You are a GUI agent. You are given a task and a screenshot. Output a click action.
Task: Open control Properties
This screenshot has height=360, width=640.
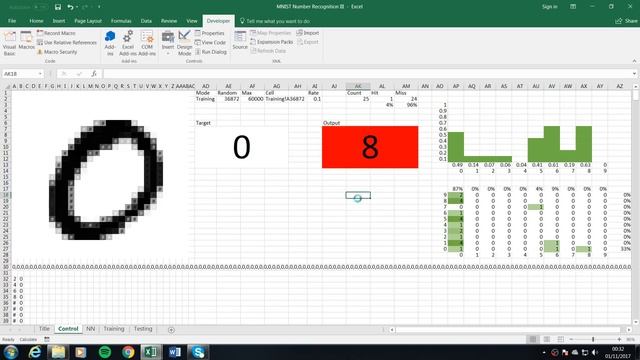[x=210, y=33]
